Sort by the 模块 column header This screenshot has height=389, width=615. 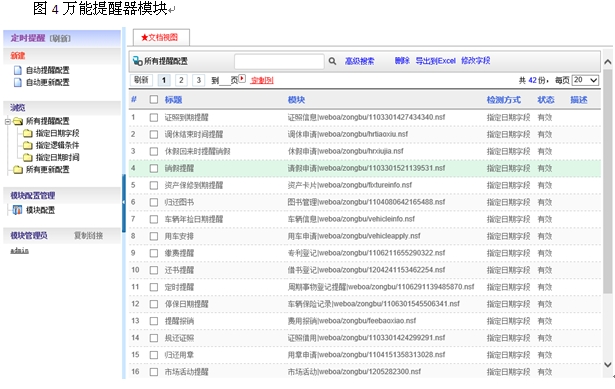297,100
